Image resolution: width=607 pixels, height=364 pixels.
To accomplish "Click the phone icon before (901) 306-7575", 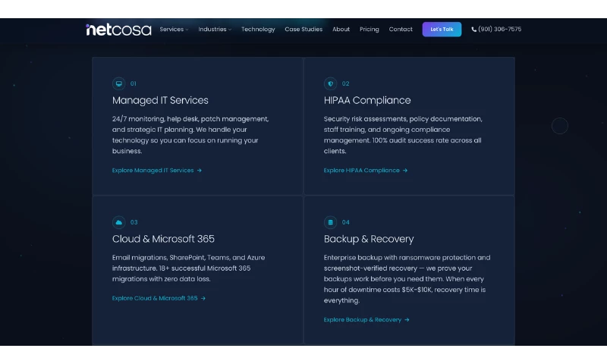I will pyautogui.click(x=473, y=30).
